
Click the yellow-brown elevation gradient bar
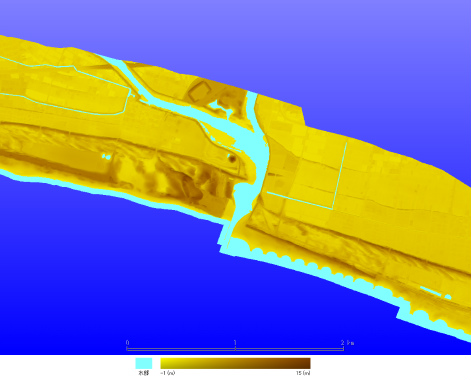235,363
